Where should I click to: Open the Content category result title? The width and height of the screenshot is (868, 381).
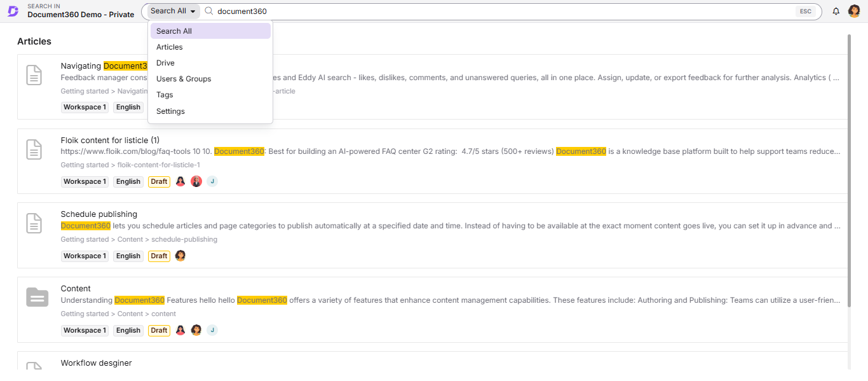click(76, 289)
